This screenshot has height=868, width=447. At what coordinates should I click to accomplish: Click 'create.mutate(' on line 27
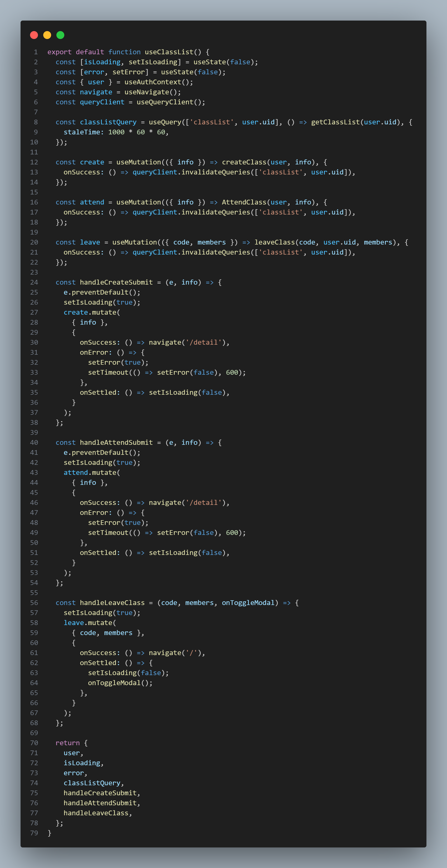[92, 312]
